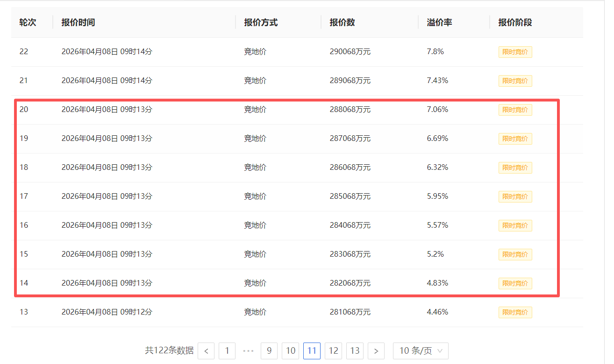Click the pagination ellipsis to jump pages
The image size is (614, 364).
tap(249, 351)
